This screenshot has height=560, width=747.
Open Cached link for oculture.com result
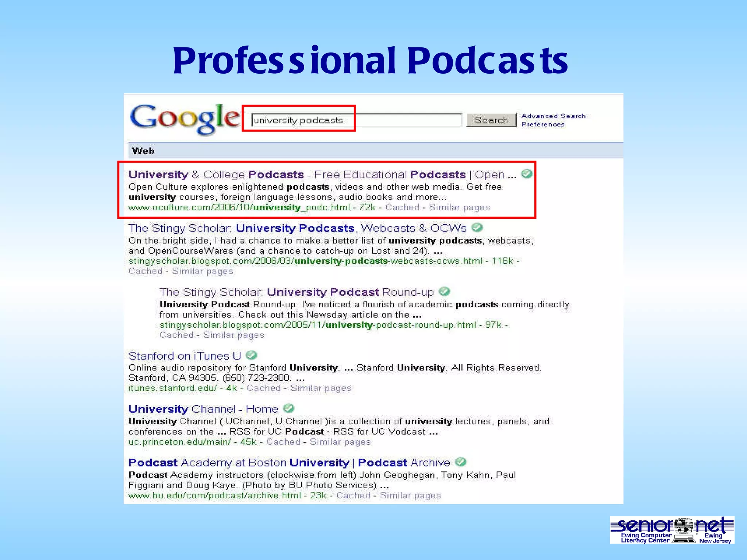pyautogui.click(x=402, y=207)
